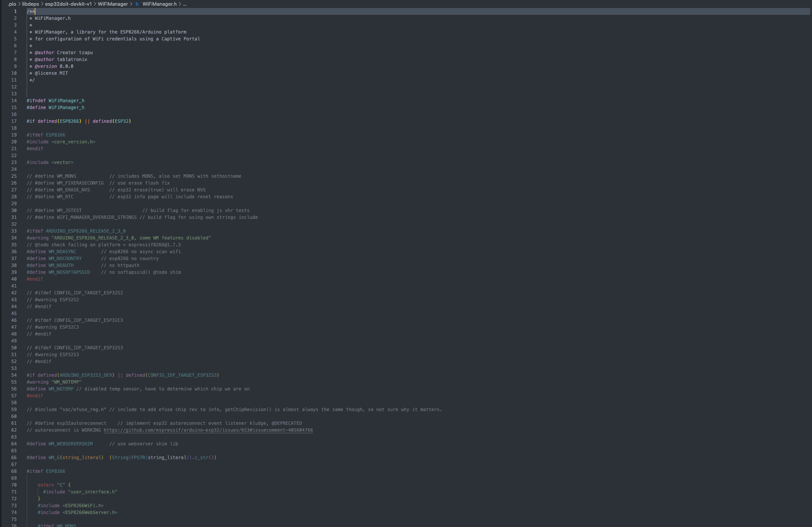Open the .pio breadcrumb dropdown
This screenshot has width=812, height=527.
[11, 4]
